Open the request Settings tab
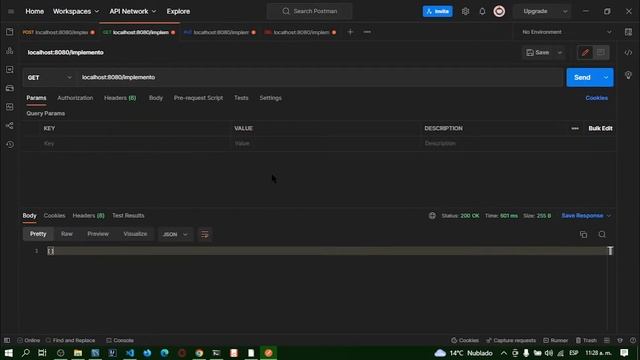 [270, 98]
